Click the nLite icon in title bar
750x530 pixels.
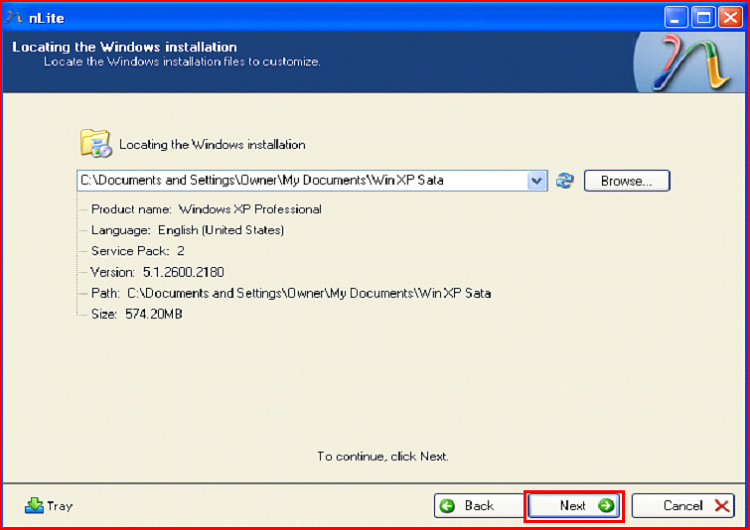[x=14, y=18]
